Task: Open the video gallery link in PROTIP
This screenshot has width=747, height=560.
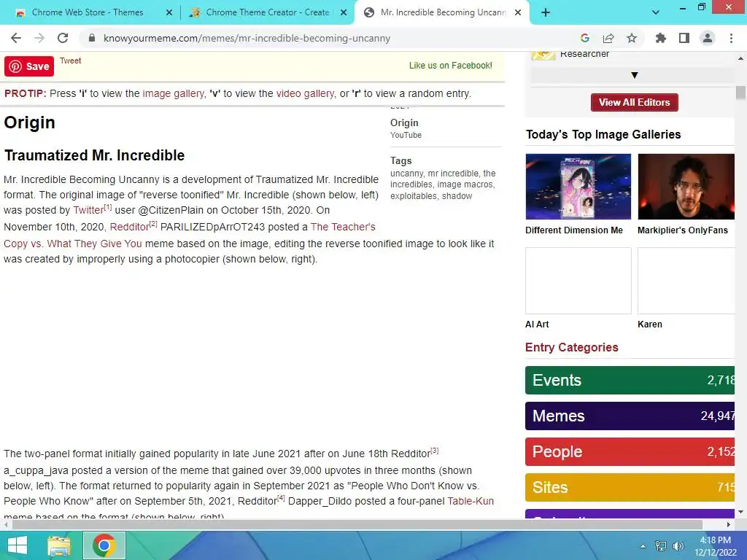Action: [306, 93]
